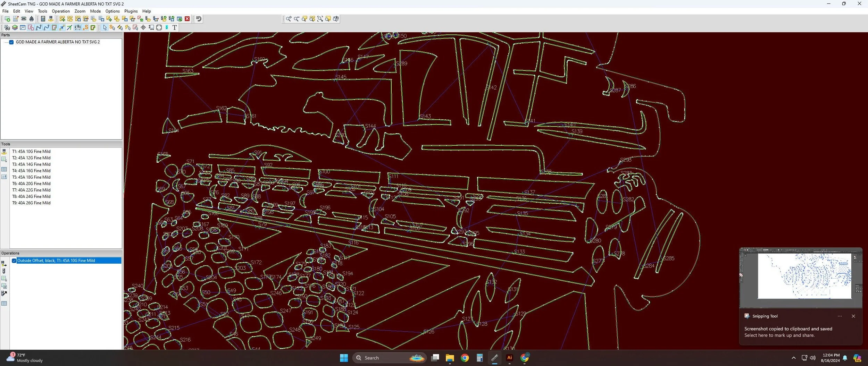Open Snipping Tool notification options (three dots)
Image resolution: width=868 pixels, height=366 pixels.
tap(840, 316)
